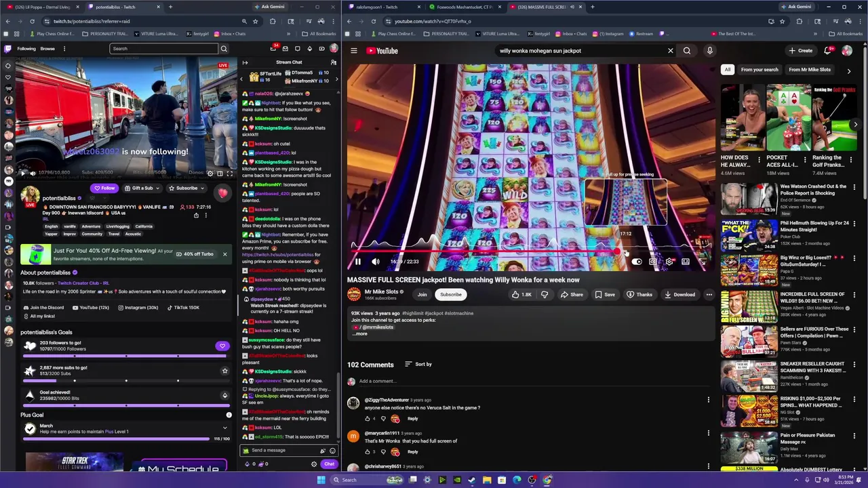Open YouTube notifications bell
The width and height of the screenshot is (868, 488).
[x=827, y=51]
